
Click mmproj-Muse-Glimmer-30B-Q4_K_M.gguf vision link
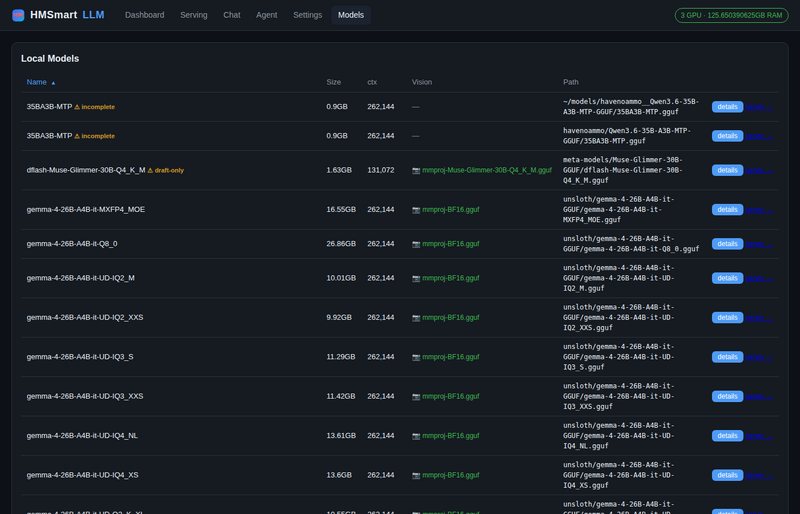coord(487,170)
